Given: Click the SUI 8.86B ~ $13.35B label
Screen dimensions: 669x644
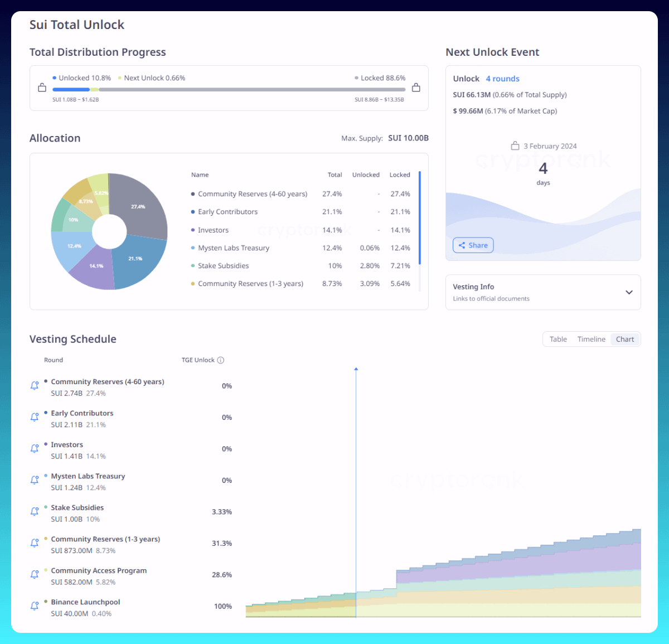Looking at the screenshot, I should coord(379,100).
